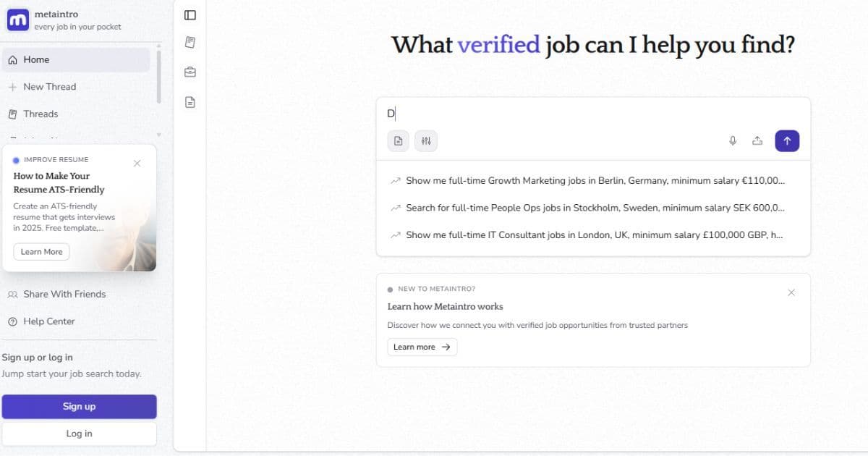Expand the collapsed sidebar section chevron

(158, 135)
